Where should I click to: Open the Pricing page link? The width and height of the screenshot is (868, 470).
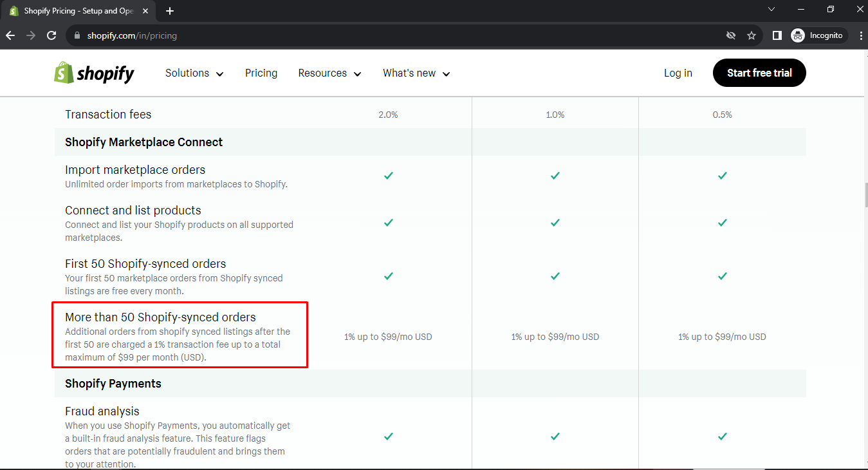tap(261, 73)
